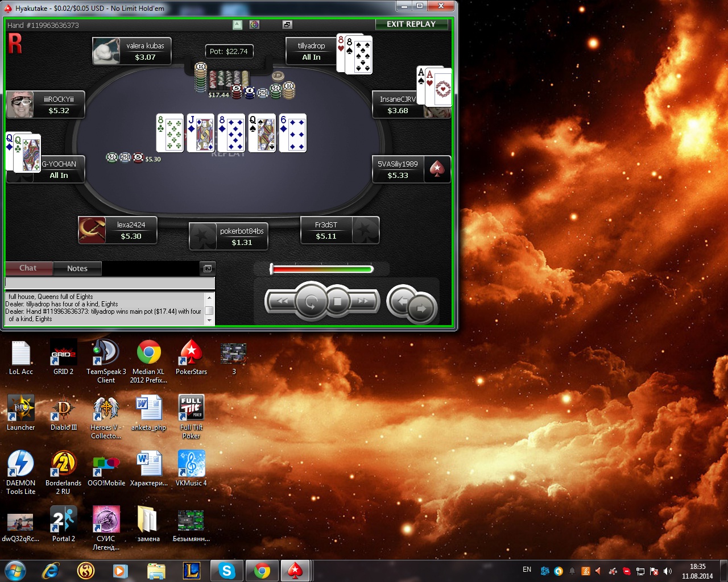
Task: Open Skype from the taskbar
Action: point(227,571)
